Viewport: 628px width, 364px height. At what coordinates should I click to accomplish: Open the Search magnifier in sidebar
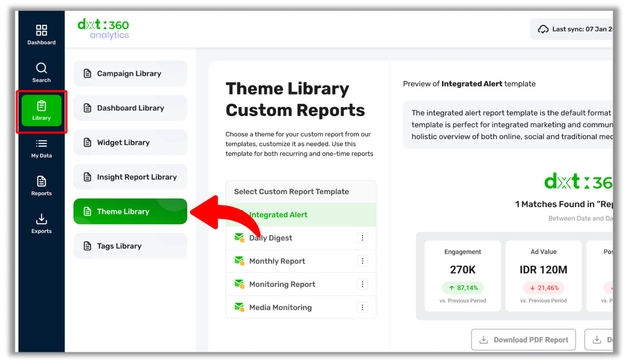[41, 68]
